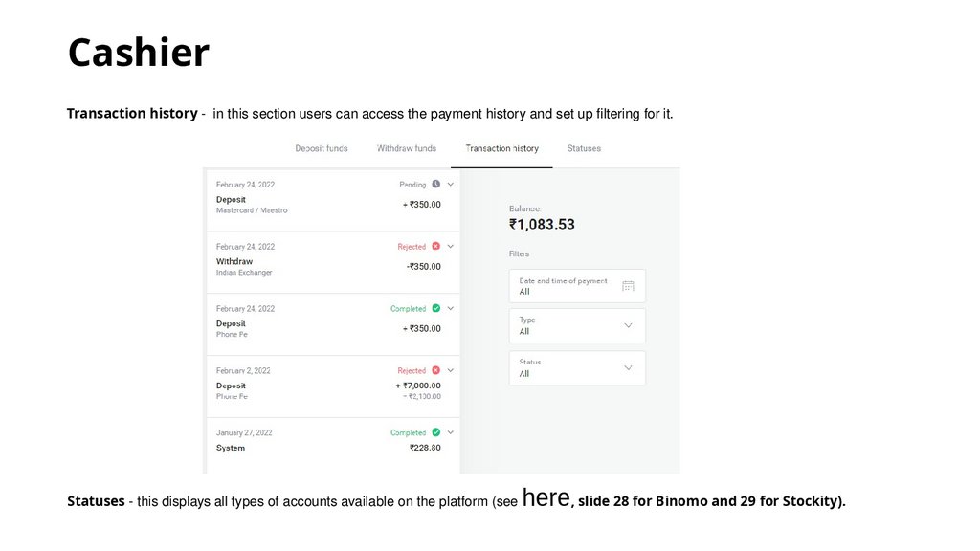Click the Pending clock status icon
The image size is (980, 551).
435,184
